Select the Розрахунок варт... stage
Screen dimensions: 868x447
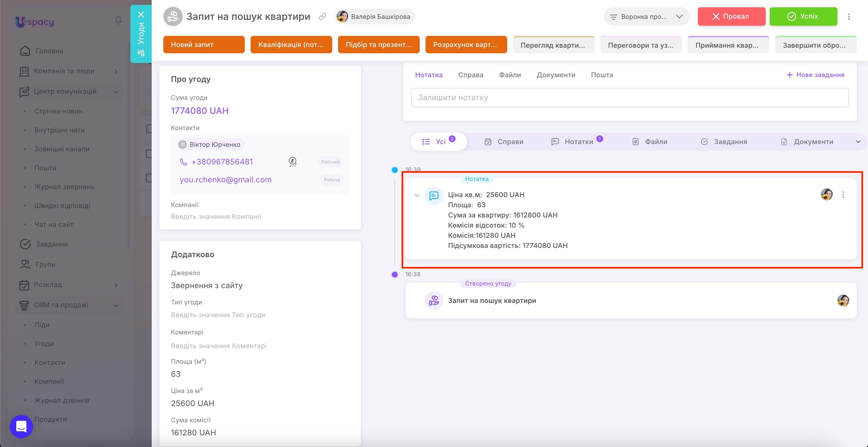466,44
